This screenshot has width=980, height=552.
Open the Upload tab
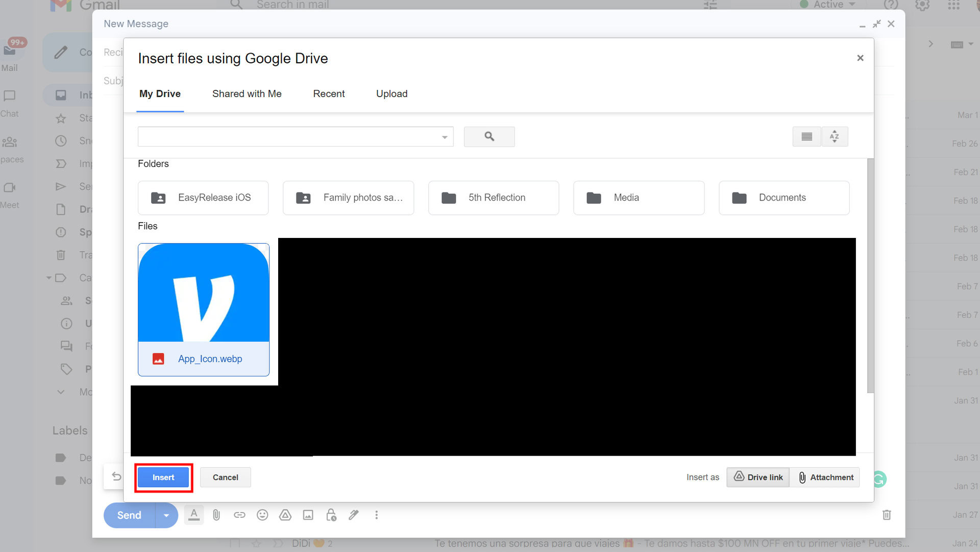[x=391, y=93]
